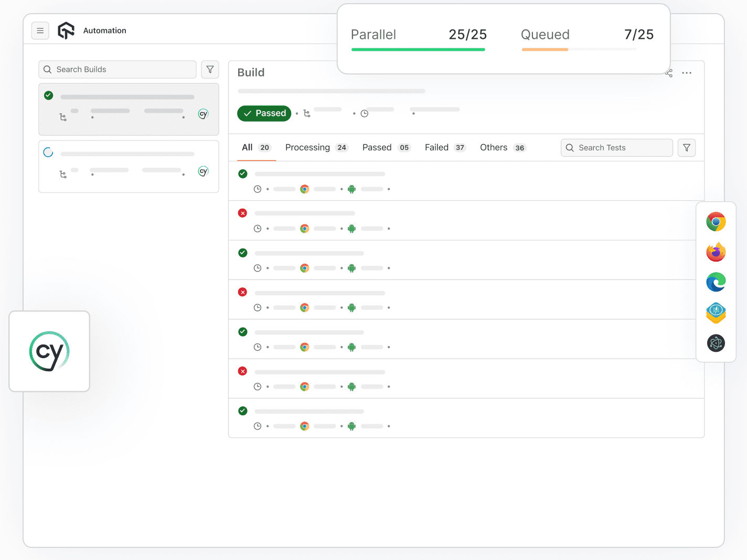The width and height of the screenshot is (747, 560).
Task: Switch to the Failed tab
Action: click(436, 147)
